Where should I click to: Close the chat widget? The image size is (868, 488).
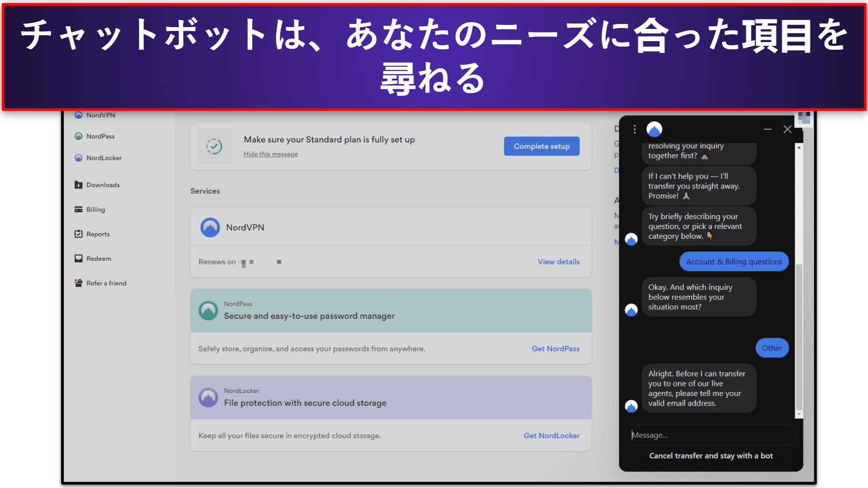(787, 129)
